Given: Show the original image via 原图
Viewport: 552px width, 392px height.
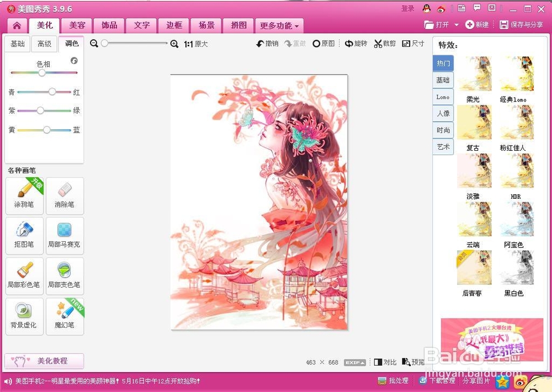Looking at the screenshot, I should (323, 43).
